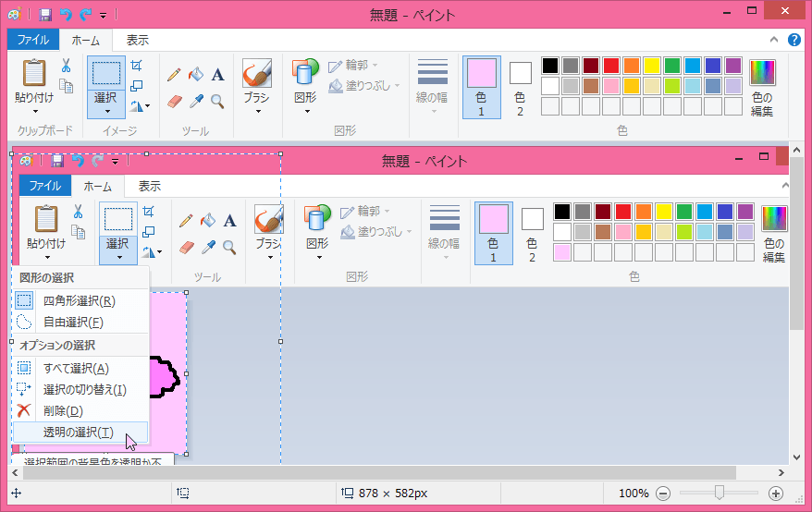Choose すべて選択(A) in the canvas menu
This screenshot has height=512, width=812.
[x=80, y=368]
